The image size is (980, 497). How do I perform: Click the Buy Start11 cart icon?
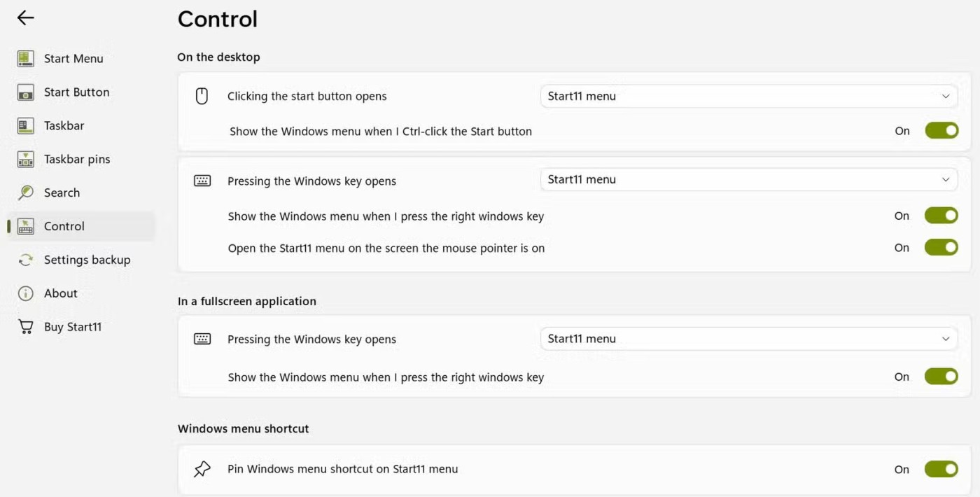(x=26, y=327)
